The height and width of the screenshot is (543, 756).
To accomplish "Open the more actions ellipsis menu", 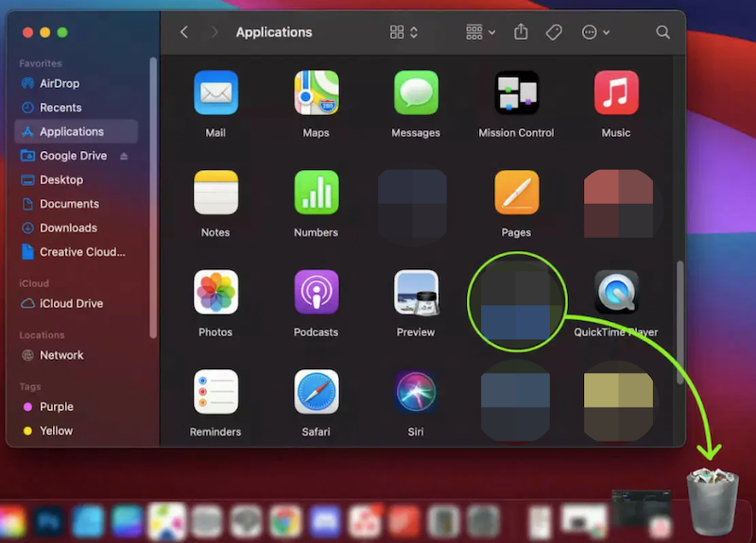I will (594, 32).
